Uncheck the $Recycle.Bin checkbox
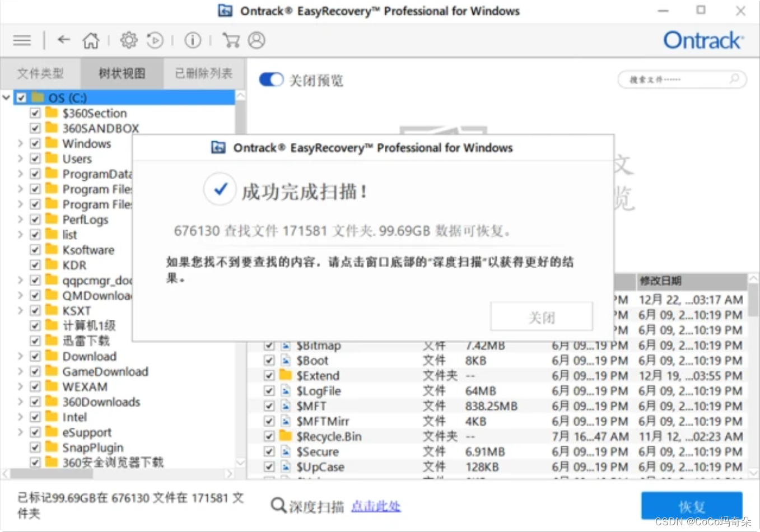The width and height of the screenshot is (760, 532). 269,436
